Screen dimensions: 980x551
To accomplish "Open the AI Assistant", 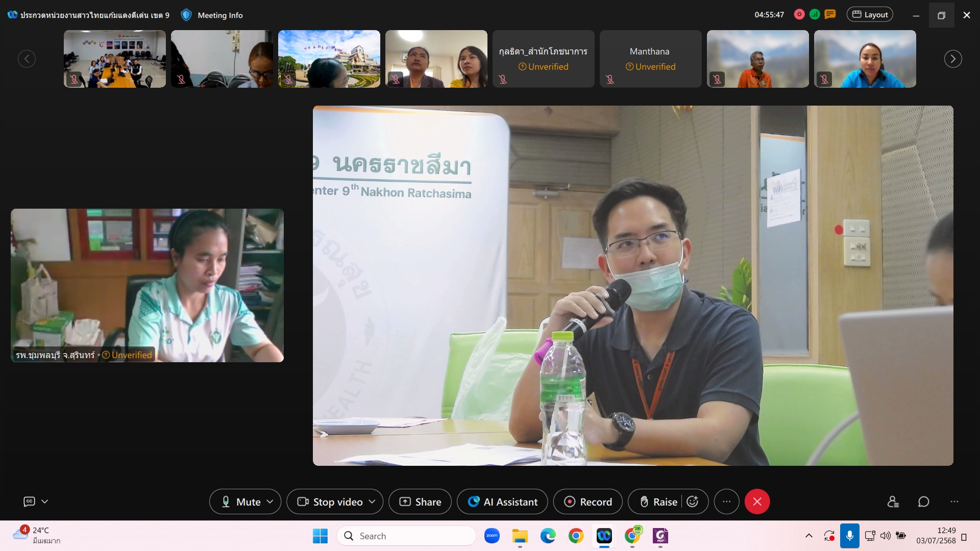I will tap(502, 502).
